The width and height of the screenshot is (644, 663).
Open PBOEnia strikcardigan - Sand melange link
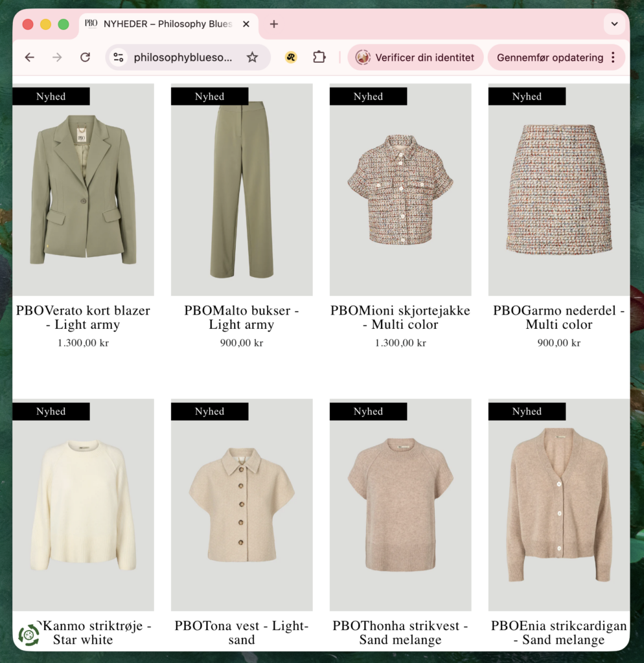coord(559,633)
